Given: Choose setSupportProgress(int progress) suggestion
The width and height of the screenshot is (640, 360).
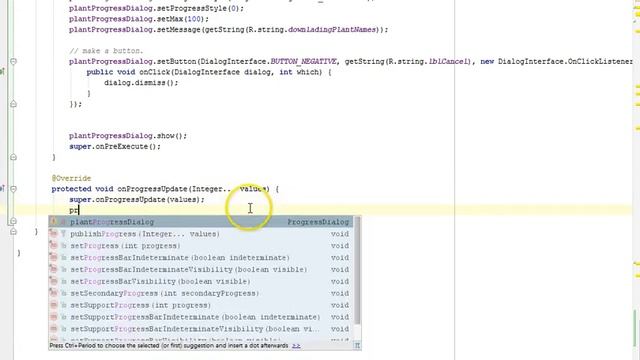Looking at the screenshot, I should 201,305.
